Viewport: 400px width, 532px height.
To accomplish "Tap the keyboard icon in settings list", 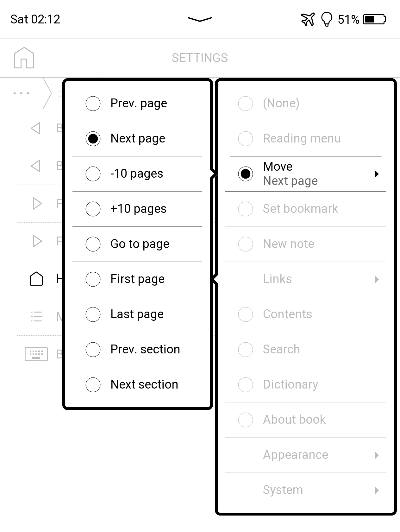I will coord(36,354).
